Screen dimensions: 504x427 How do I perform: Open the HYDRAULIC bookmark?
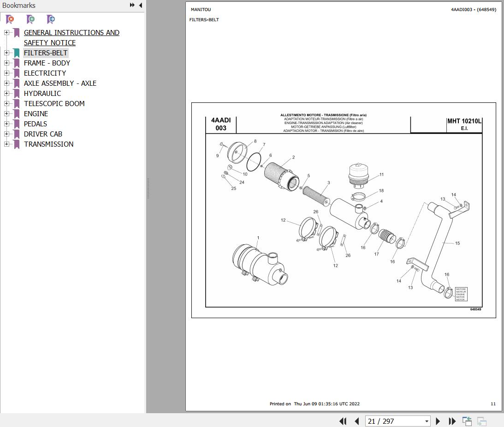click(42, 93)
